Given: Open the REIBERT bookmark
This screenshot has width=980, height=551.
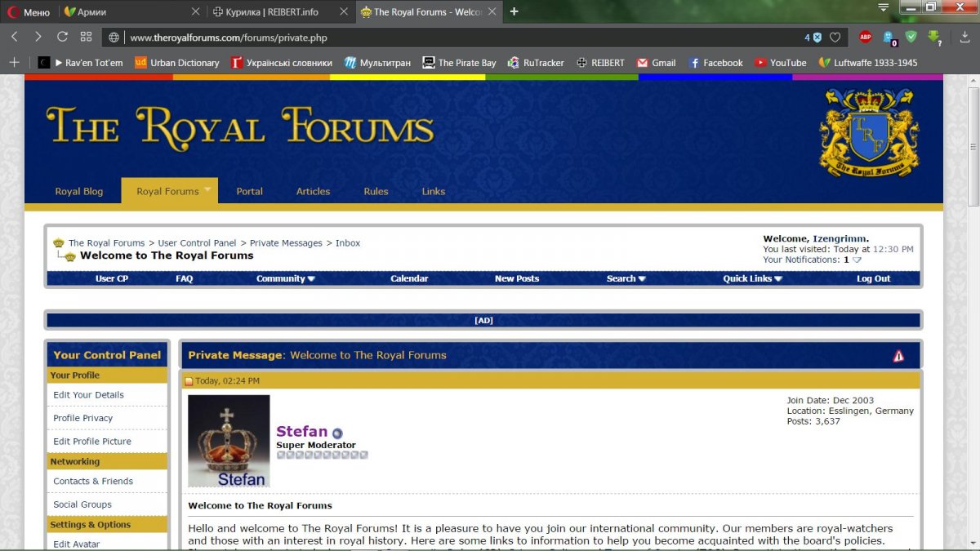Looking at the screenshot, I should click(600, 63).
